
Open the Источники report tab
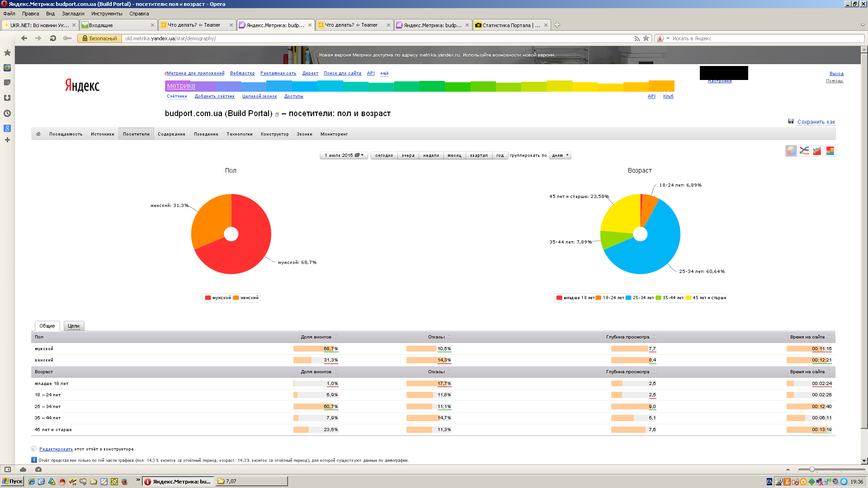point(103,134)
